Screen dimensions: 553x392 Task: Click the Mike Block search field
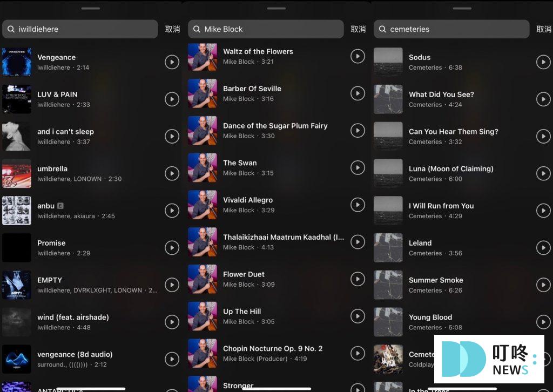tap(266, 29)
